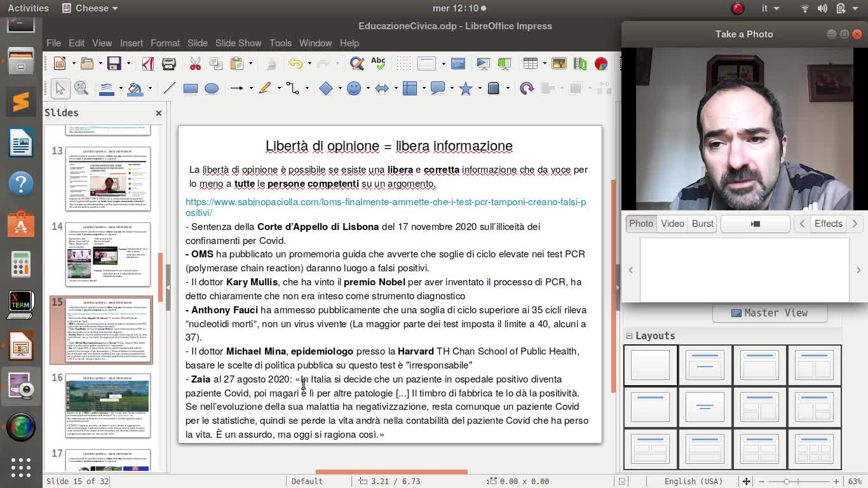This screenshot has height=488, width=868.
Task: Open the recent files dropdown beside Open
Action: pos(100,64)
